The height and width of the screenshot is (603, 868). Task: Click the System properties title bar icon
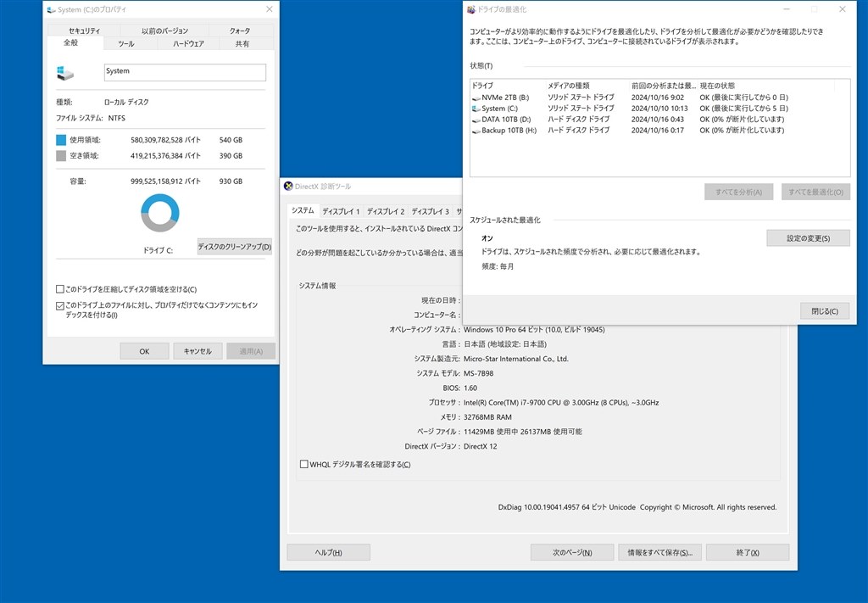coord(52,9)
